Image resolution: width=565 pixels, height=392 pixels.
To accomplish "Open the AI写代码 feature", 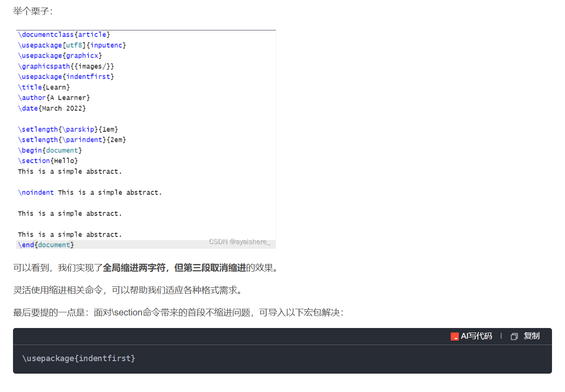I will point(476,336).
